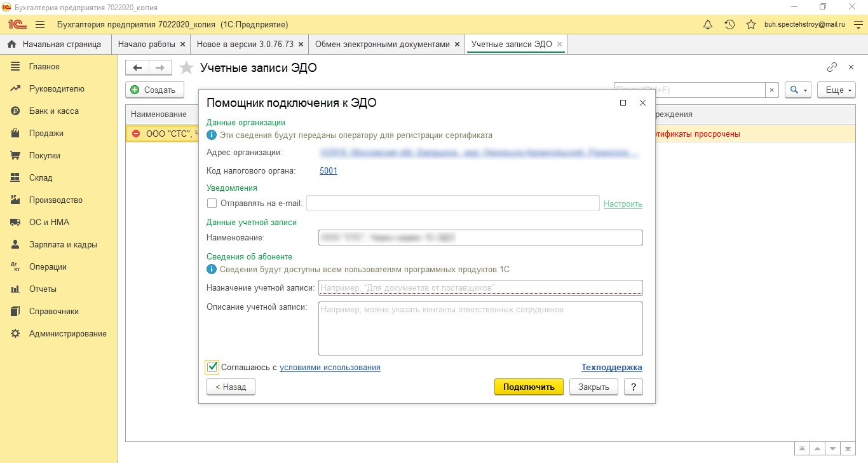The height and width of the screenshot is (463, 868).
Task: Click the Создать button
Action: coord(154,90)
